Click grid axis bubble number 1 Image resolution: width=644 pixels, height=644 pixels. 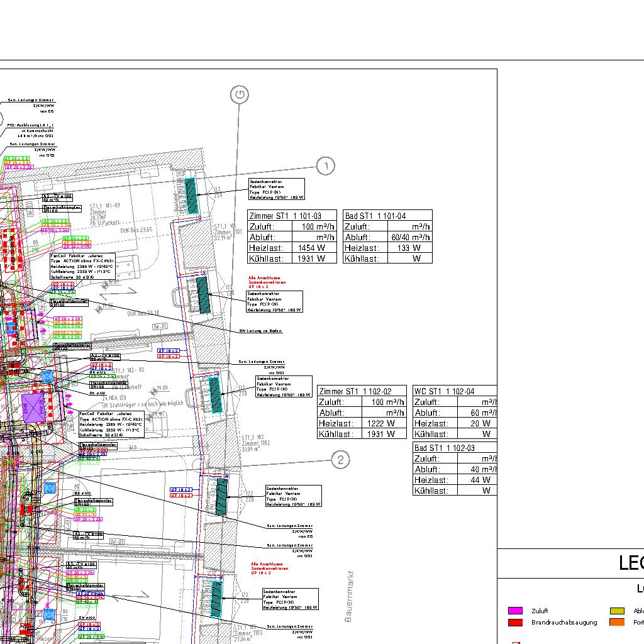(x=325, y=167)
